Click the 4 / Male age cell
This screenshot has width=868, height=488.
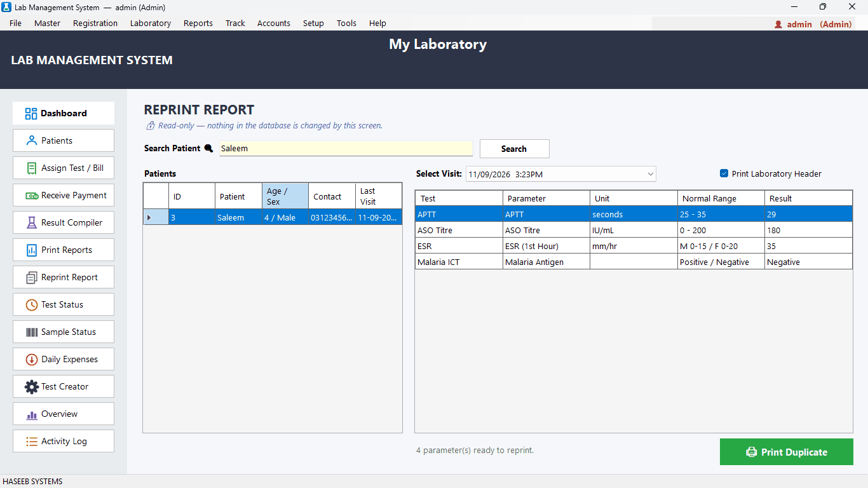coord(285,217)
